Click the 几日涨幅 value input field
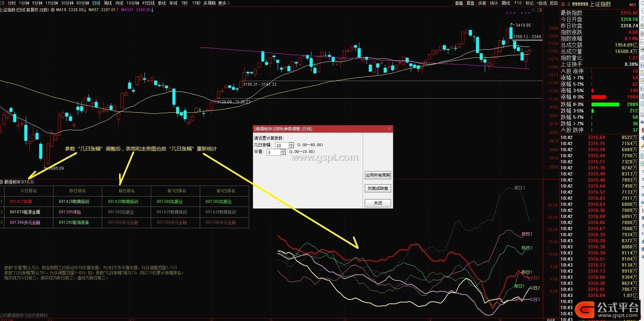Viewport: 644px width, 321px height. pyautogui.click(x=282, y=145)
